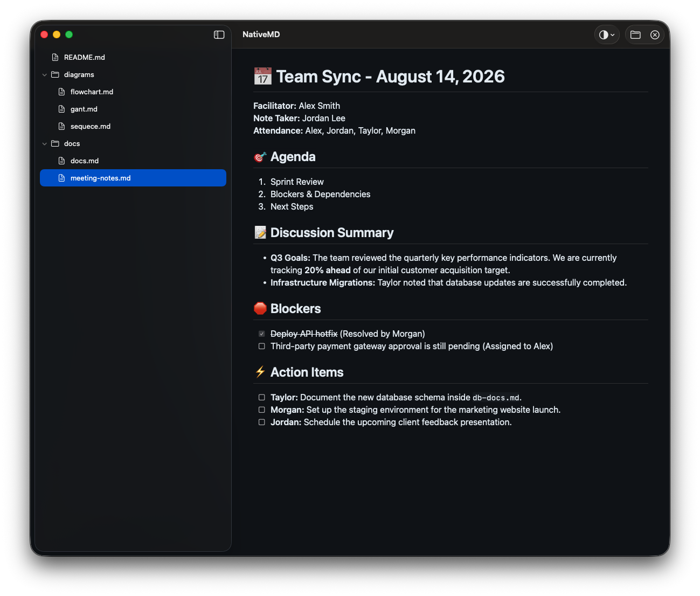Viewport: 700px width, 596px height.
Task: Collapse the docs folder chevron
Action: click(45, 144)
